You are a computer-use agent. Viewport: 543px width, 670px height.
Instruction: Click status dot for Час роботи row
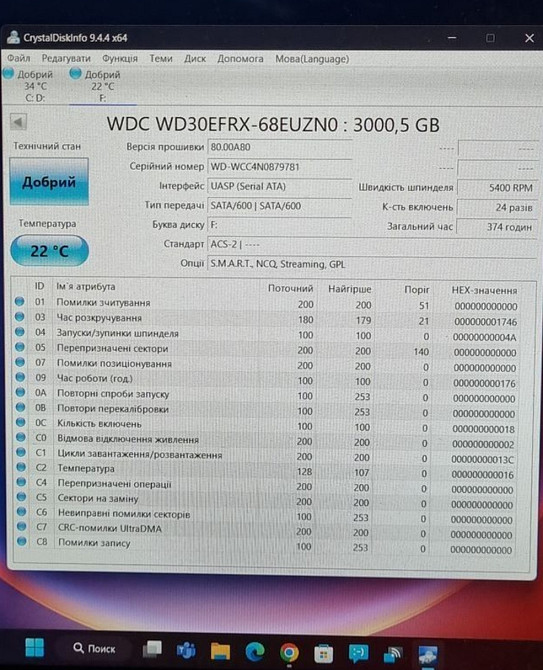pyautogui.click(x=20, y=377)
